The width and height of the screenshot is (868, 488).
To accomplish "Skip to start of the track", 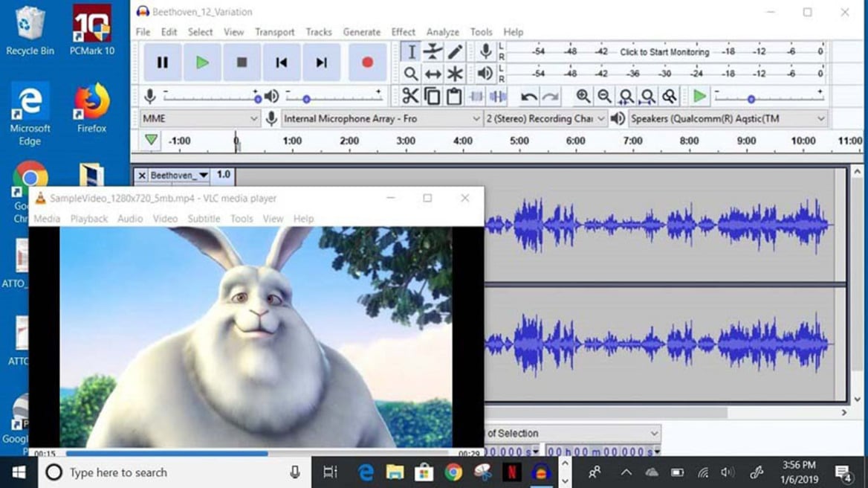I will (282, 62).
